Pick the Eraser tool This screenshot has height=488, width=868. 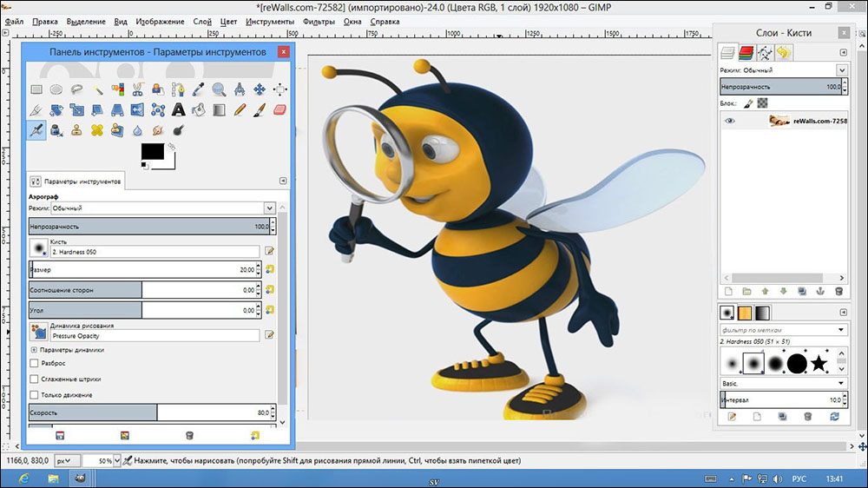279,109
